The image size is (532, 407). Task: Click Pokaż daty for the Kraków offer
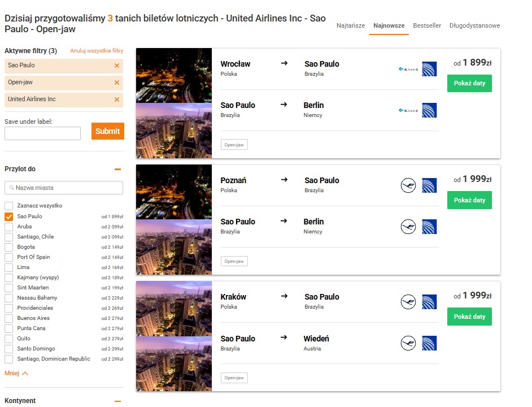tap(469, 317)
